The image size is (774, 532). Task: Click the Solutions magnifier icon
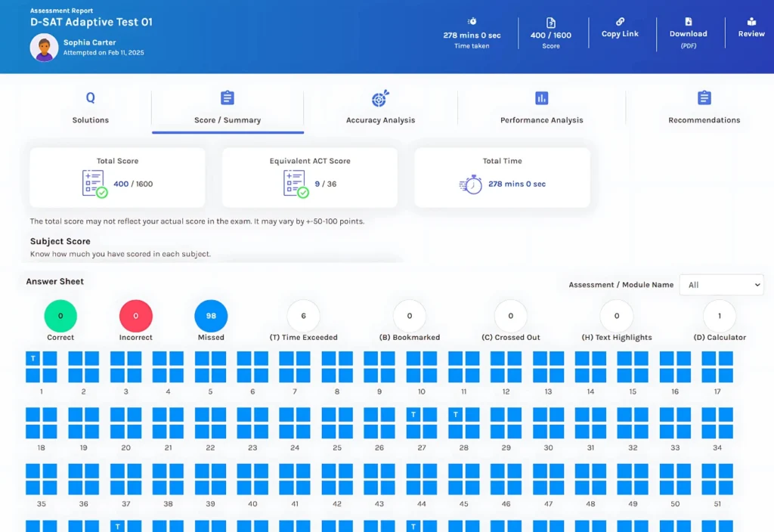pyautogui.click(x=91, y=98)
